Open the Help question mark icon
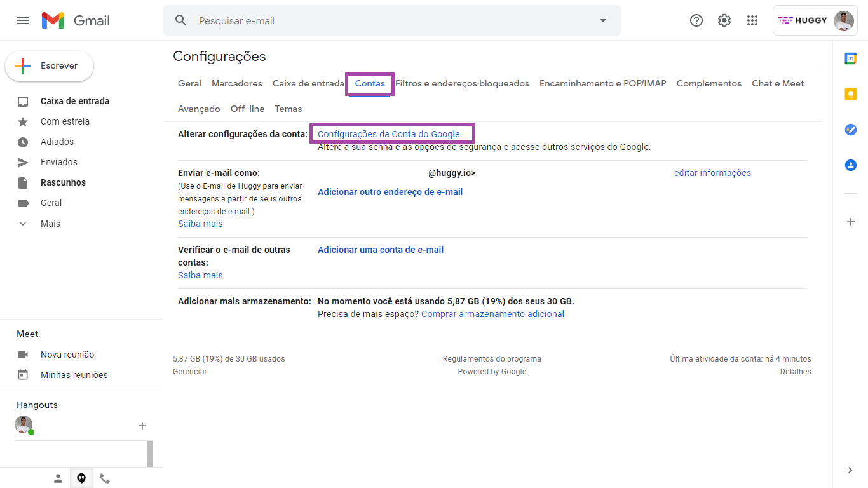 696,20
